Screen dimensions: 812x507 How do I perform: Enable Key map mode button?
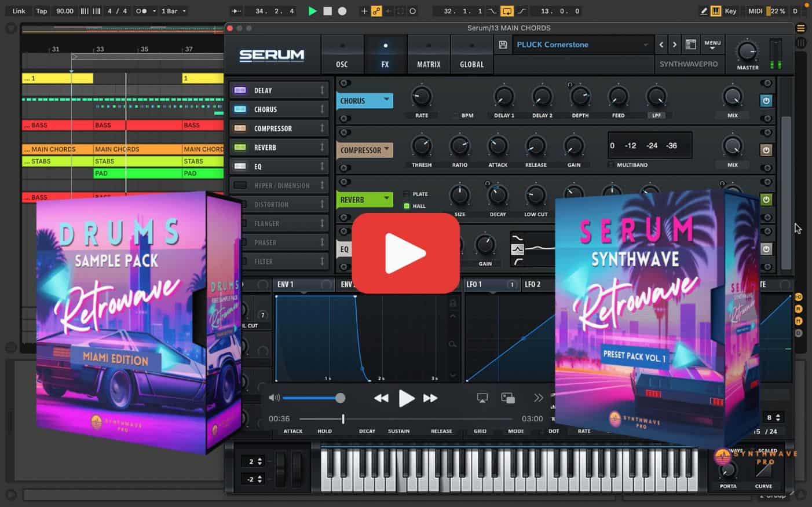[x=731, y=11]
